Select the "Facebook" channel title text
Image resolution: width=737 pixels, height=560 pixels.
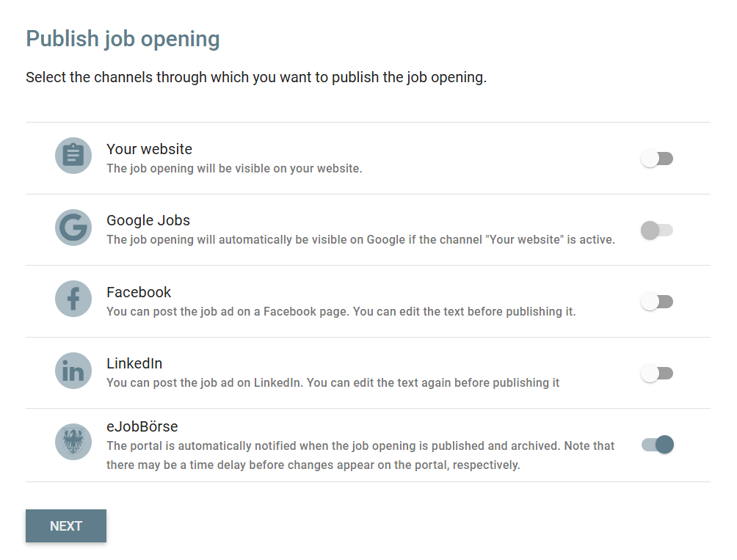(139, 292)
